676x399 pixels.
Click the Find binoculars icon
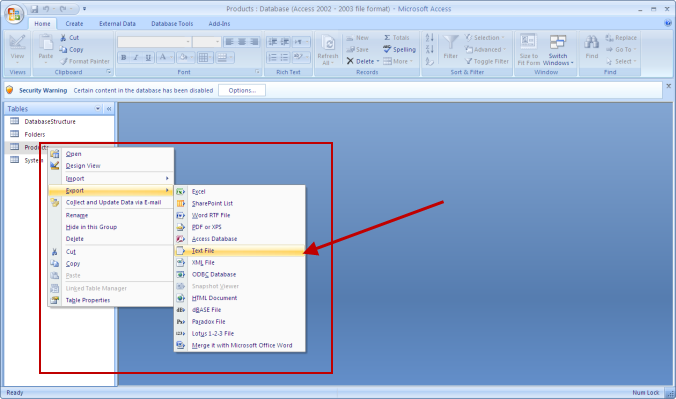[x=592, y=43]
